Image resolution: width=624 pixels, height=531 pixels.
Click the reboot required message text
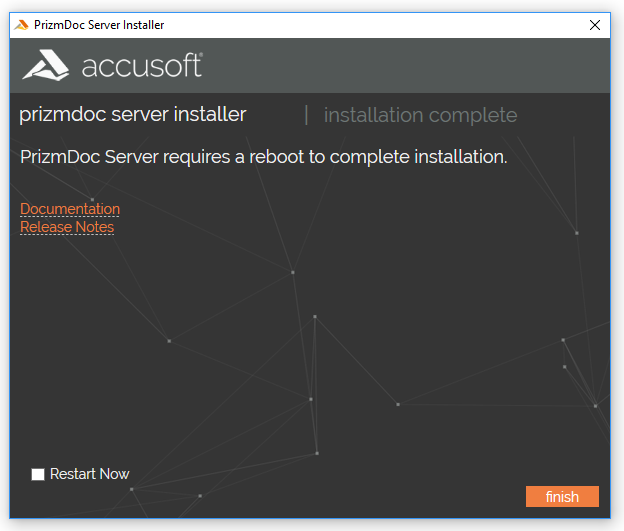pyautogui.click(x=264, y=157)
